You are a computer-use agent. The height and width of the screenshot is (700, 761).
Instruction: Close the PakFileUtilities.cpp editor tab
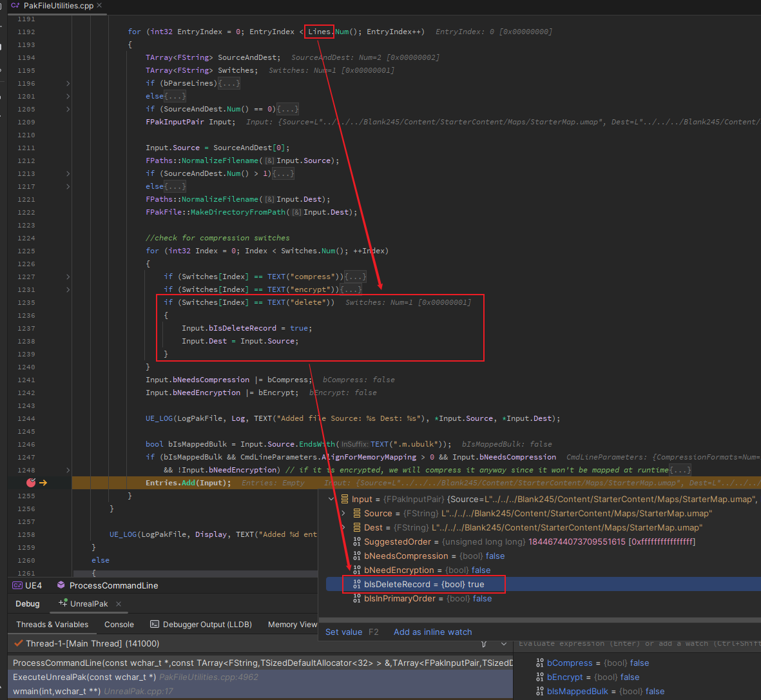[99, 6]
